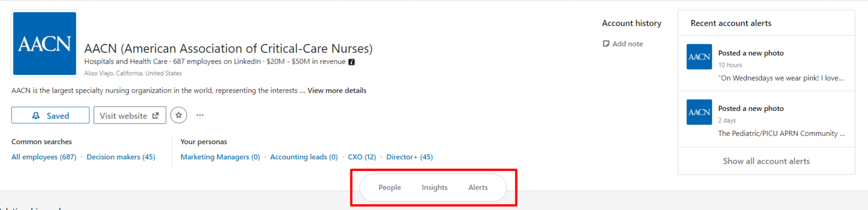This screenshot has height=210, width=868.
Task: Click AACN icon on 10 hours alert
Action: 699,57
